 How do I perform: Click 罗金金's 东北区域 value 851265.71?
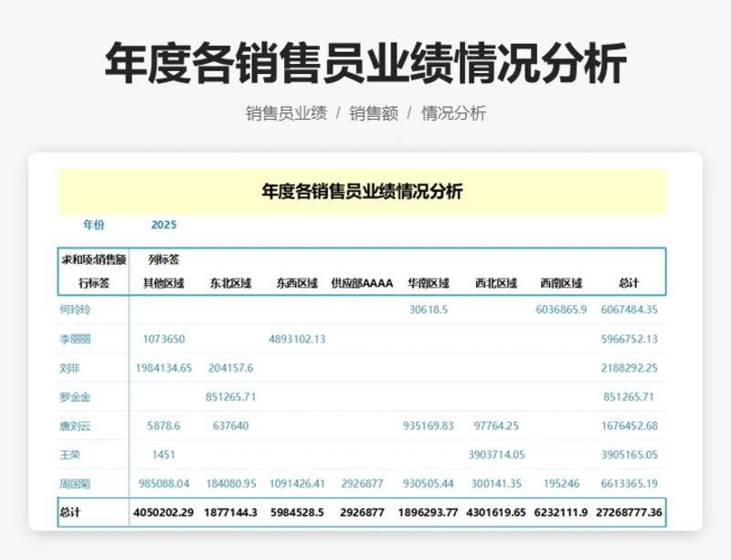(231, 396)
